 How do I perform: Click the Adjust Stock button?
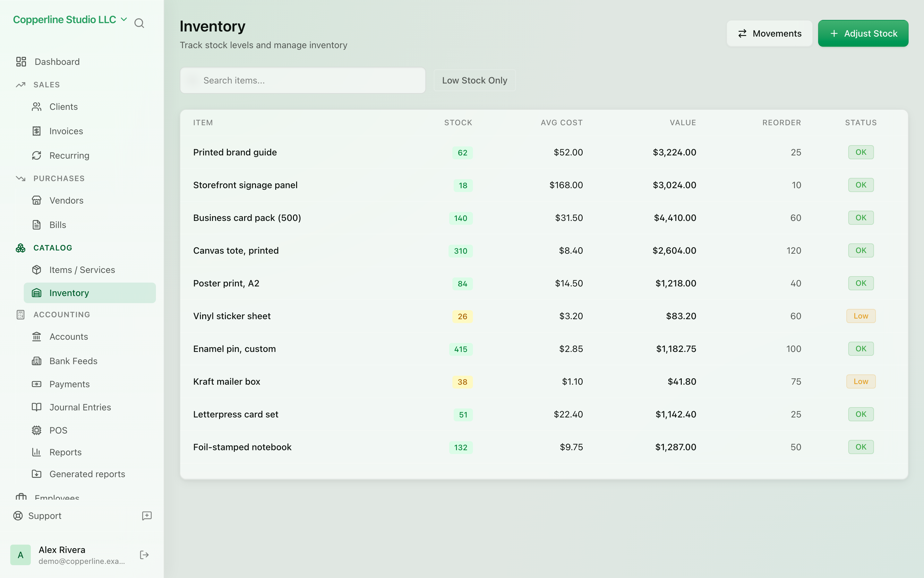863,34
